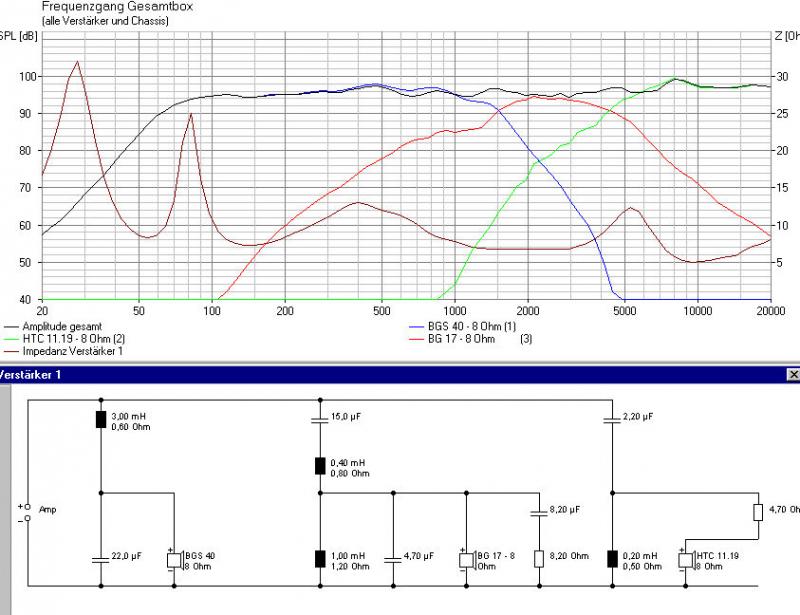The width and height of the screenshot is (800, 615).
Task: Select the BGS 40 woofer driver symbol
Action: pos(174,560)
